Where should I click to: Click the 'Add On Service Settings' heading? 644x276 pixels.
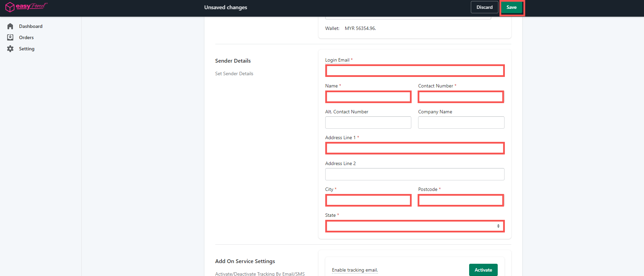click(x=245, y=261)
